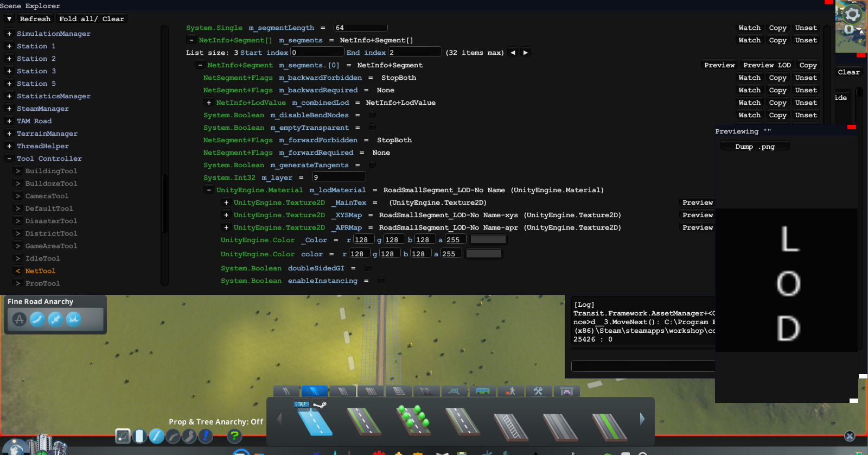Open the highlighted blue roads tab
The width and height of the screenshot is (868, 455).
point(315,391)
